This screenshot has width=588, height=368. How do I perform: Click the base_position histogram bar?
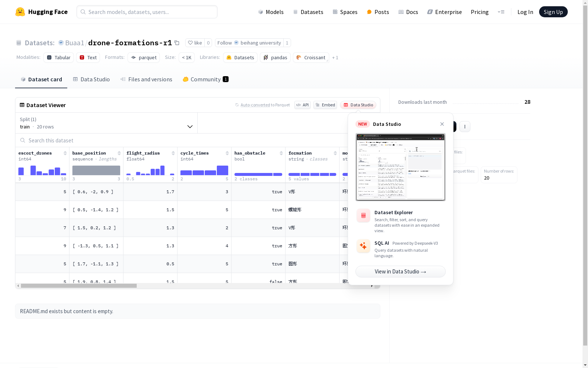coord(96,170)
